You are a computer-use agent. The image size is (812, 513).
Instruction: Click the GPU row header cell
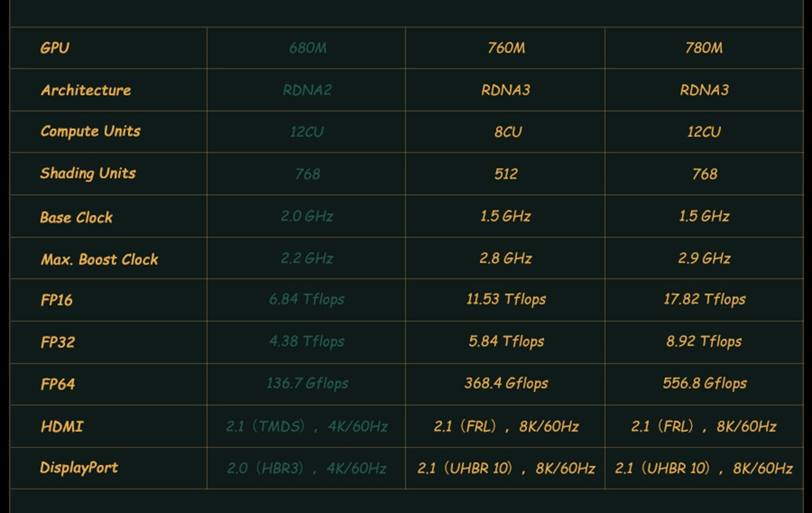tap(55, 48)
